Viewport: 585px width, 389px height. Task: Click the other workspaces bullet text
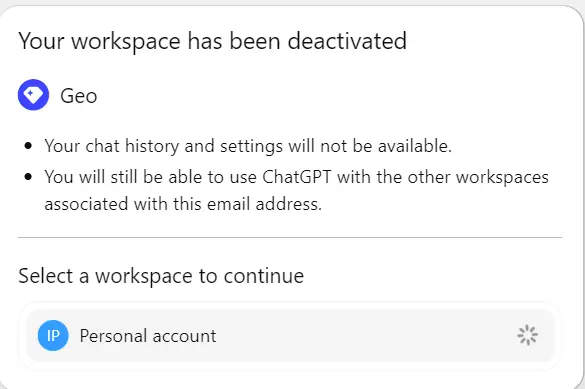point(297,190)
